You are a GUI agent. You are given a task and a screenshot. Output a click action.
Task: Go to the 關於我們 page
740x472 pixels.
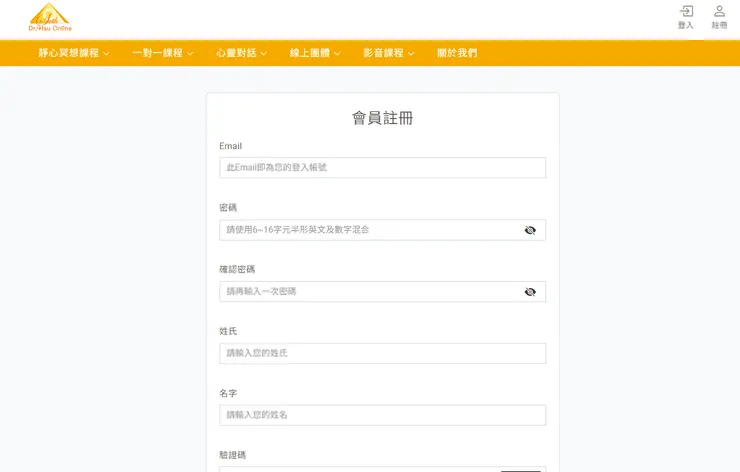click(x=457, y=53)
